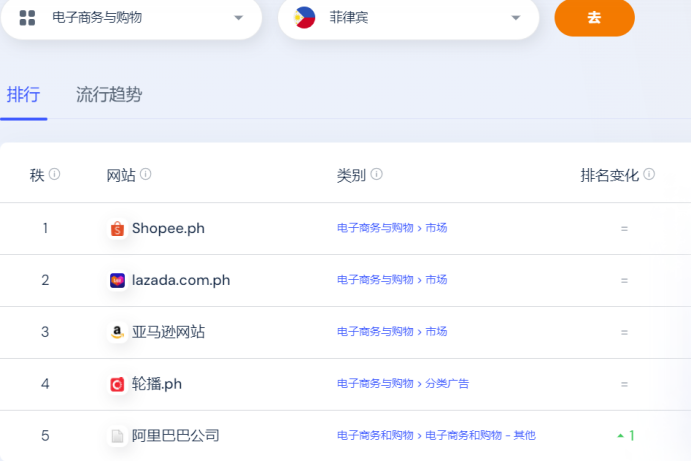This screenshot has height=461, width=692.
Task: Click the = rank change for 亚马逊网站
Action: pyautogui.click(x=624, y=332)
